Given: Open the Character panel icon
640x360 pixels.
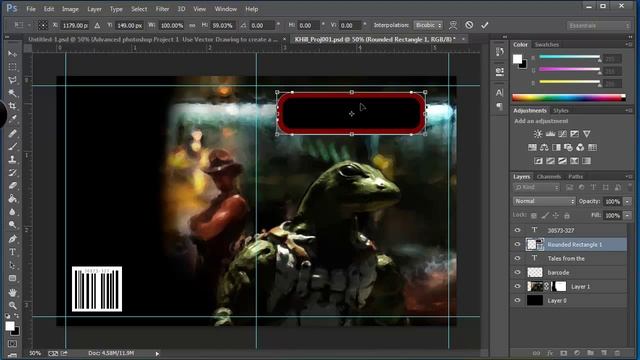Looking at the screenshot, I should pos(500,93).
